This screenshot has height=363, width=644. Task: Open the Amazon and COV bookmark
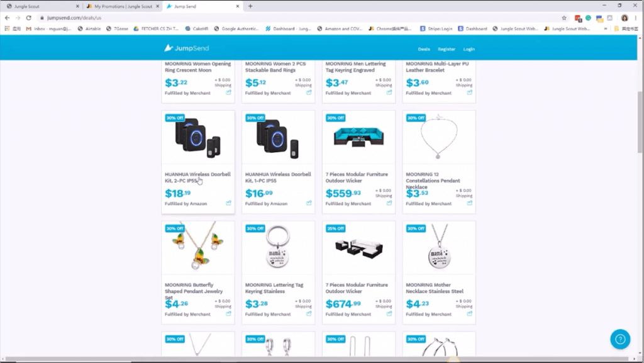(x=340, y=29)
